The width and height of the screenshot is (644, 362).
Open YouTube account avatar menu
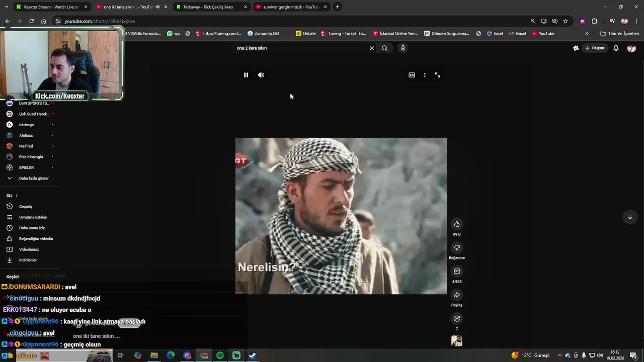point(631,48)
